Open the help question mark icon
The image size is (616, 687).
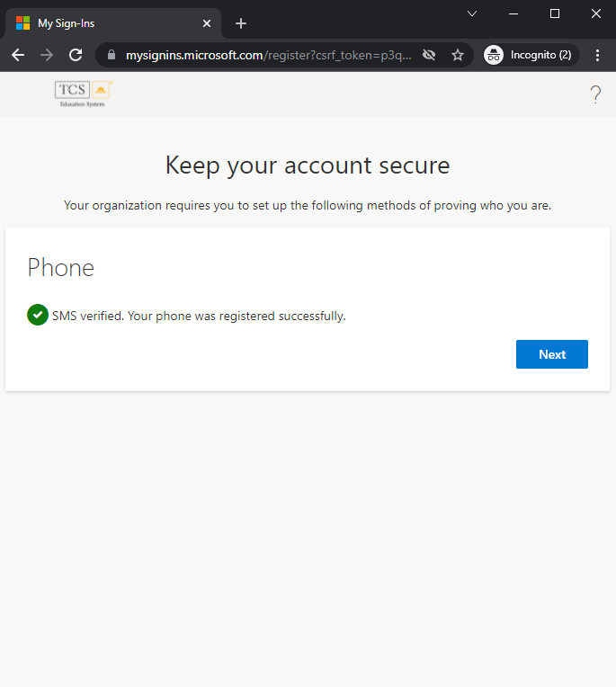coord(595,94)
